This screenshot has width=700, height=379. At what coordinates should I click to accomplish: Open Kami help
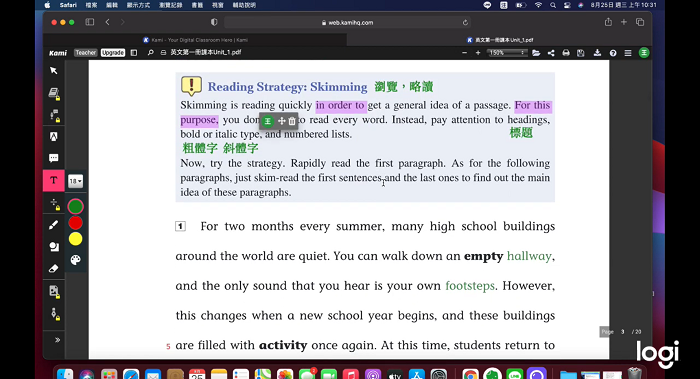613,53
